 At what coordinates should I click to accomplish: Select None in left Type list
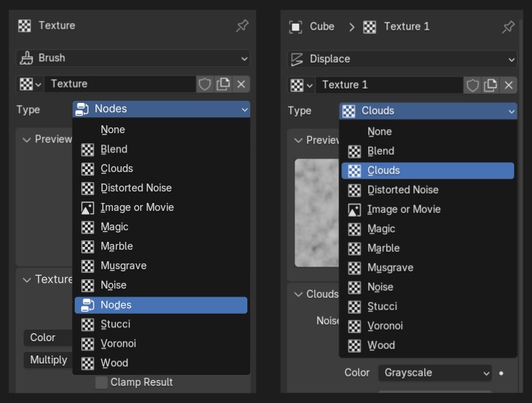click(x=161, y=130)
